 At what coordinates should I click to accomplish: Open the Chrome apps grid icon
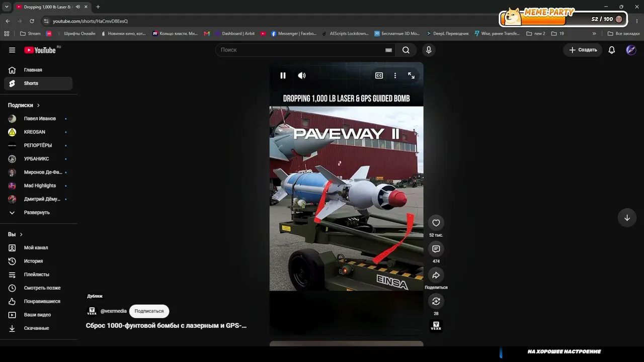pyautogui.click(x=7, y=34)
